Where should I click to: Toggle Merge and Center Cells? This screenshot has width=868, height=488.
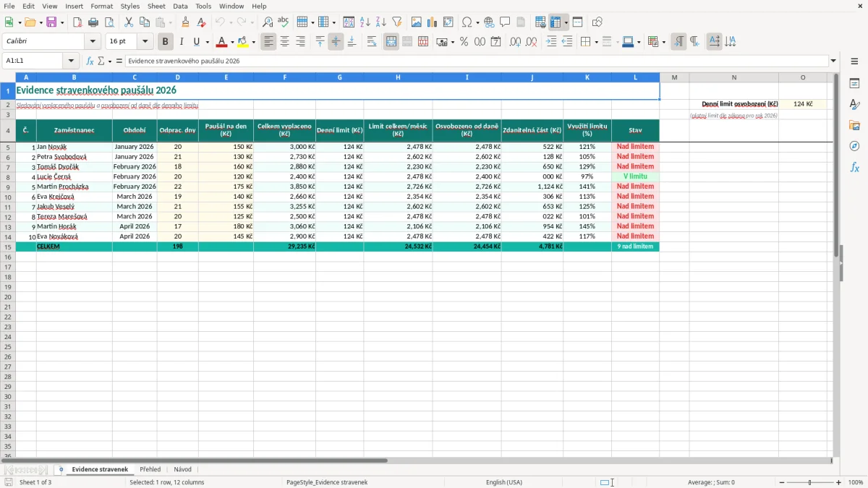click(x=391, y=42)
